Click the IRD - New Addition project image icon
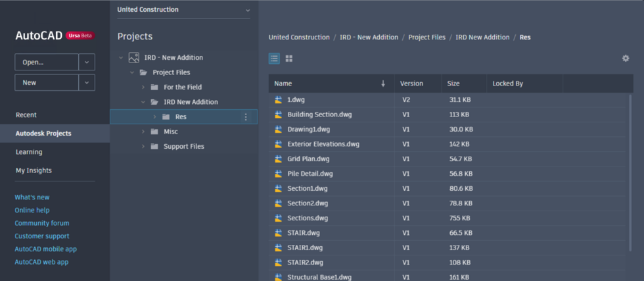This screenshot has width=644, height=281. (x=133, y=58)
